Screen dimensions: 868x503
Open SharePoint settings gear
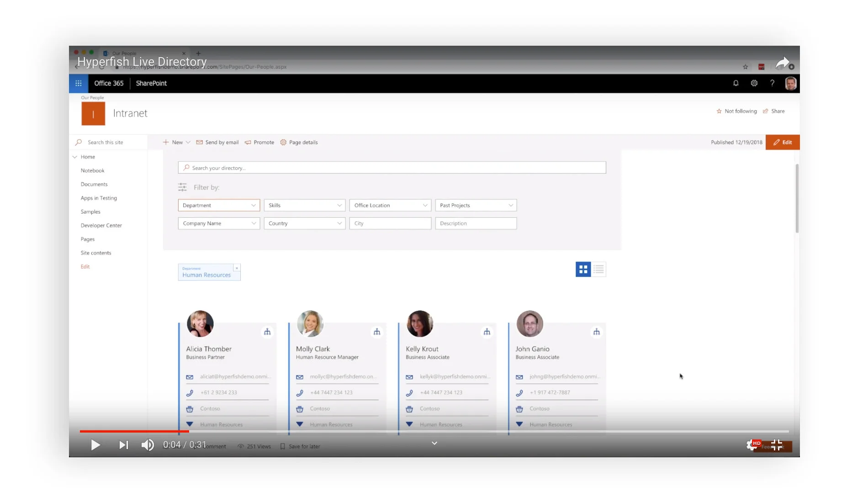coord(754,83)
